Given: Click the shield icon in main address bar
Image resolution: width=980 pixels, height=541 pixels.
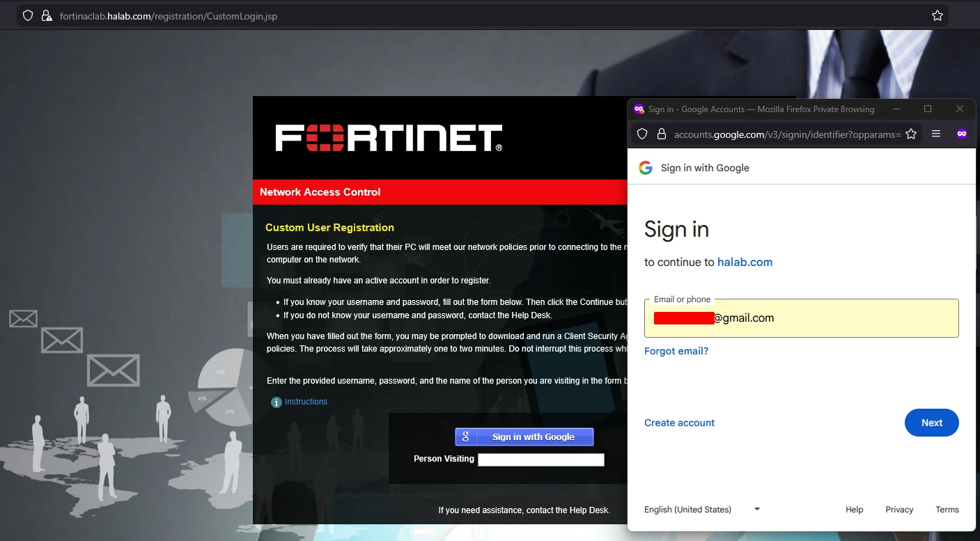Looking at the screenshot, I should click(28, 15).
